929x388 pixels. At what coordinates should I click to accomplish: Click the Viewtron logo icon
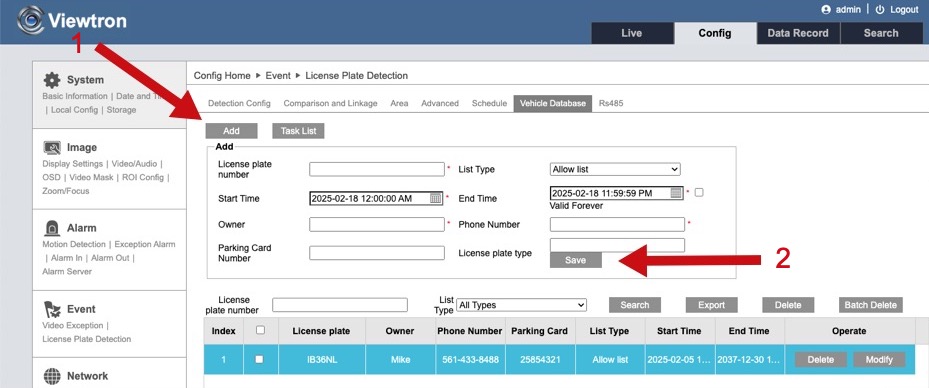click(31, 21)
